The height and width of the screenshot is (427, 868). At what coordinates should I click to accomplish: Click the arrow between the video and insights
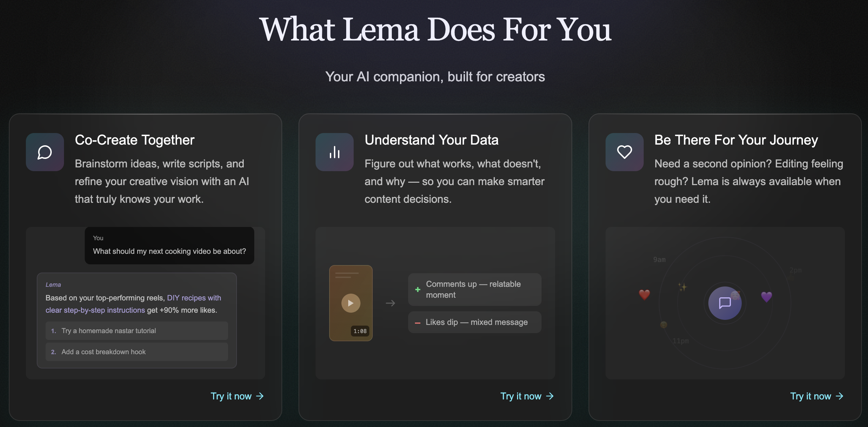pos(391,303)
